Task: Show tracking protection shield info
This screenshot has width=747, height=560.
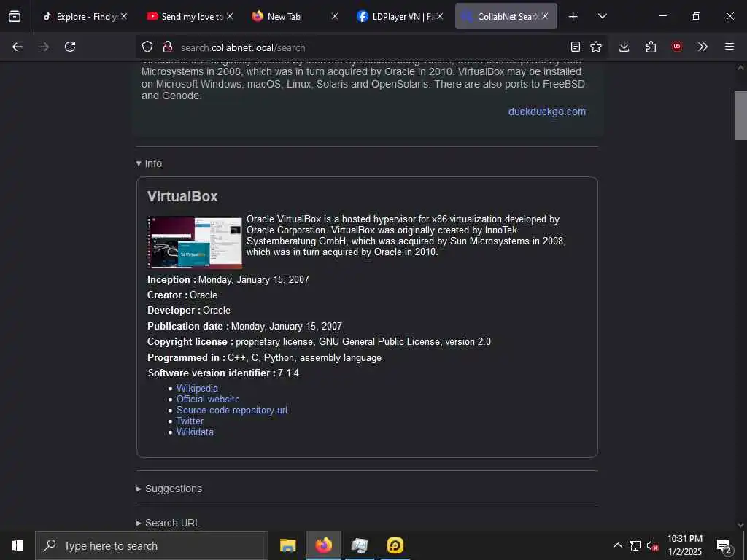Action: tap(147, 47)
